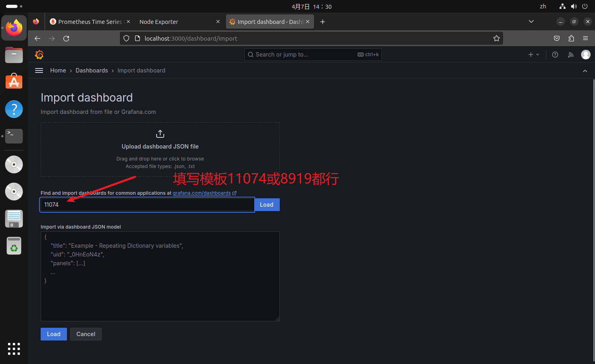
Task: Open Firefox from the Ubuntu dock
Action: click(14, 27)
